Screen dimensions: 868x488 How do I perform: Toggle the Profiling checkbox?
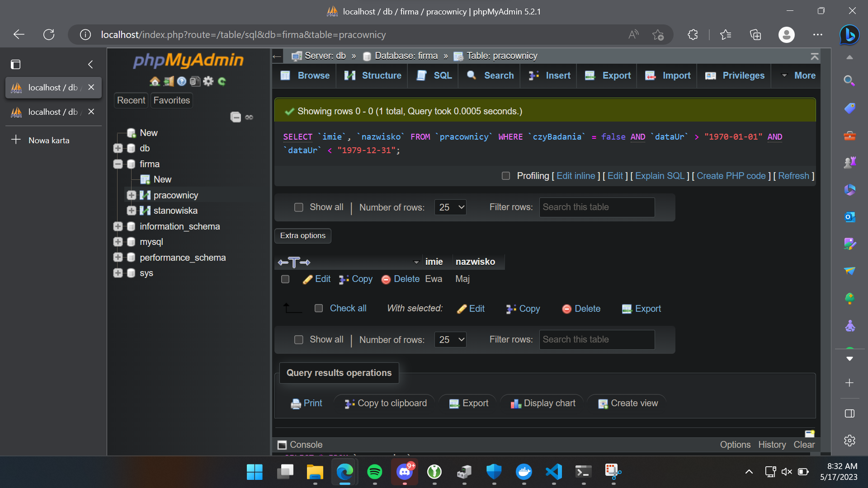point(506,176)
